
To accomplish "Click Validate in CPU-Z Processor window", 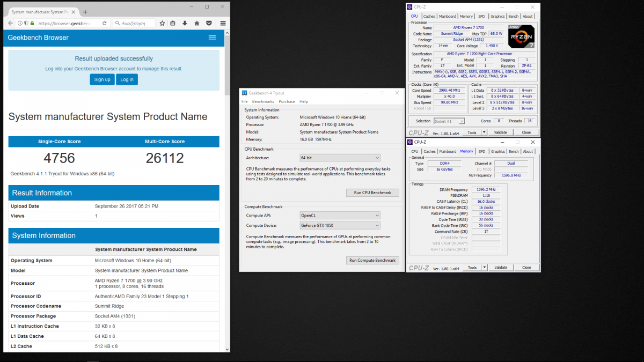I will (x=501, y=132).
